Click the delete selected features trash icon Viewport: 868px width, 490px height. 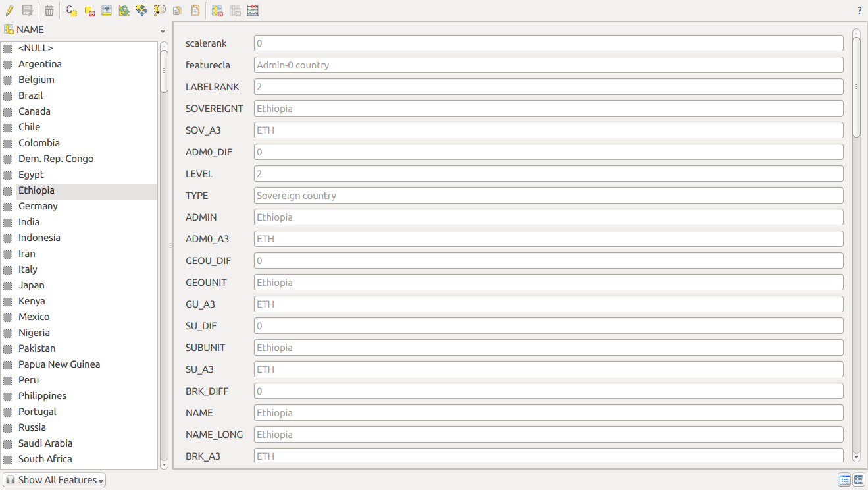49,11
